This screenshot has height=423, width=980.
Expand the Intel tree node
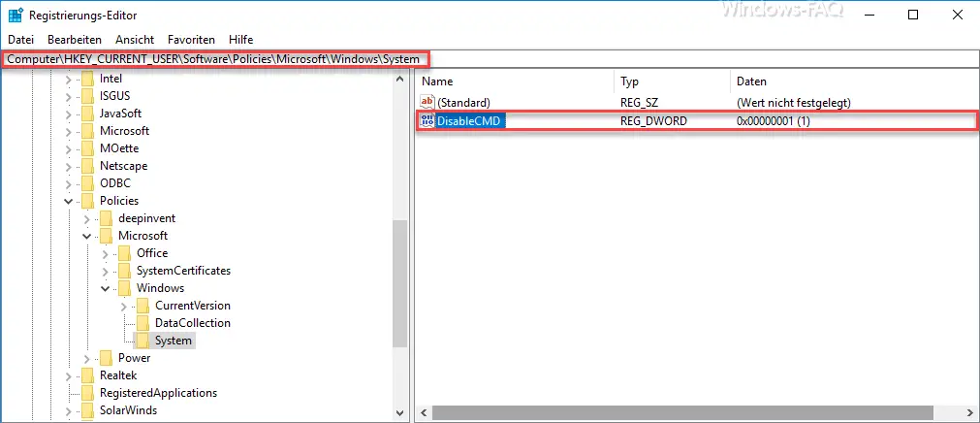point(69,79)
